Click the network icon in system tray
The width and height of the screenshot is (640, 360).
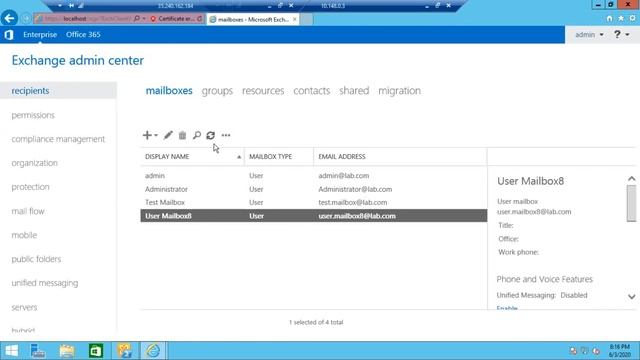(x=584, y=351)
